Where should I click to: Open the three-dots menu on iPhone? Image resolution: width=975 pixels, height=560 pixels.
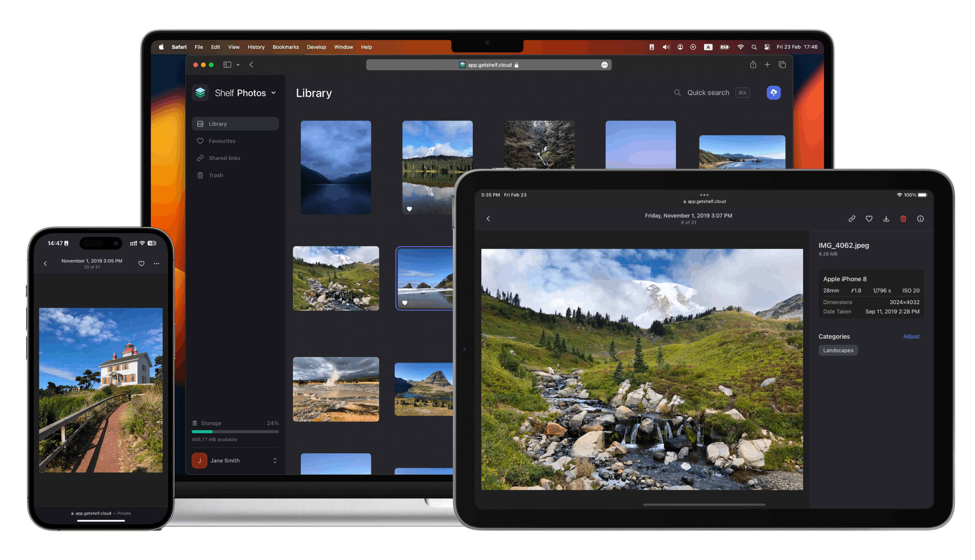click(x=156, y=263)
